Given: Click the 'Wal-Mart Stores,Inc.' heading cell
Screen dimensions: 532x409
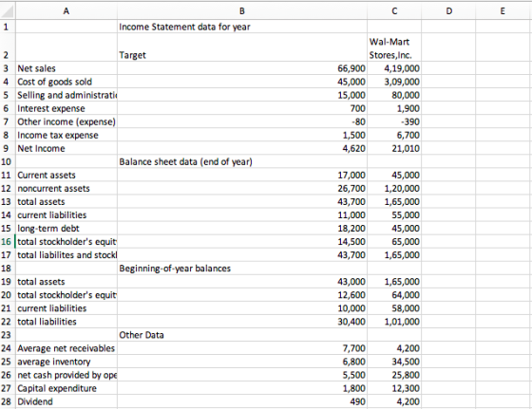Looking at the screenshot, I should (394, 47).
